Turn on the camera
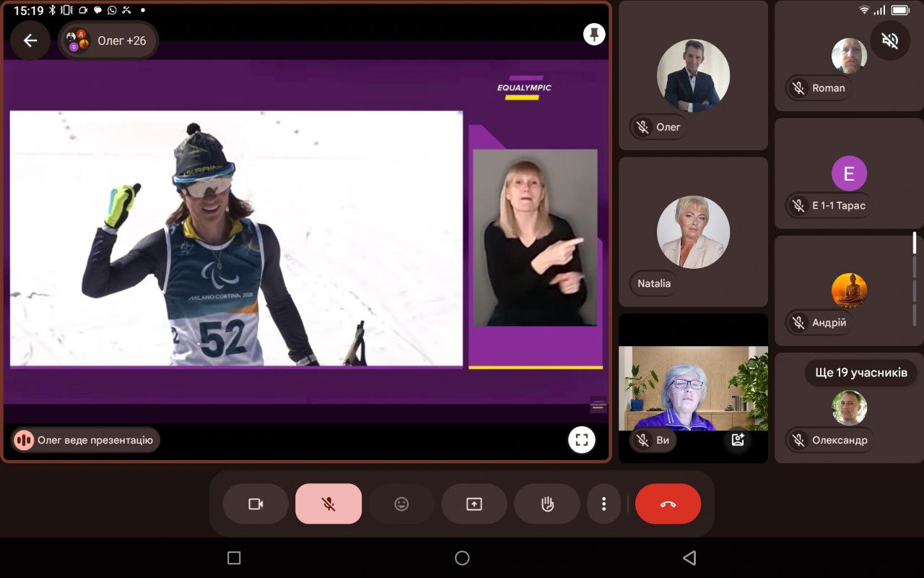Viewport: 924px width, 578px height. point(256,504)
